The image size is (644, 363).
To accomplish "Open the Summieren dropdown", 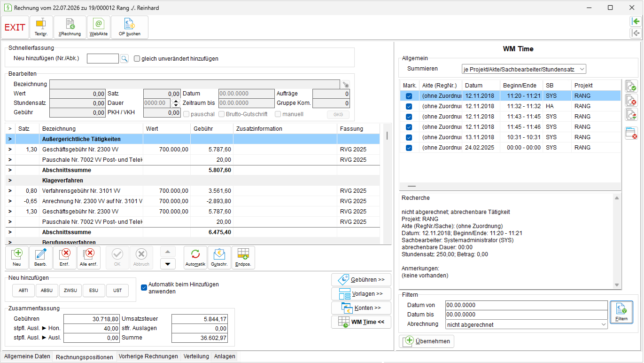I will coord(524,69).
